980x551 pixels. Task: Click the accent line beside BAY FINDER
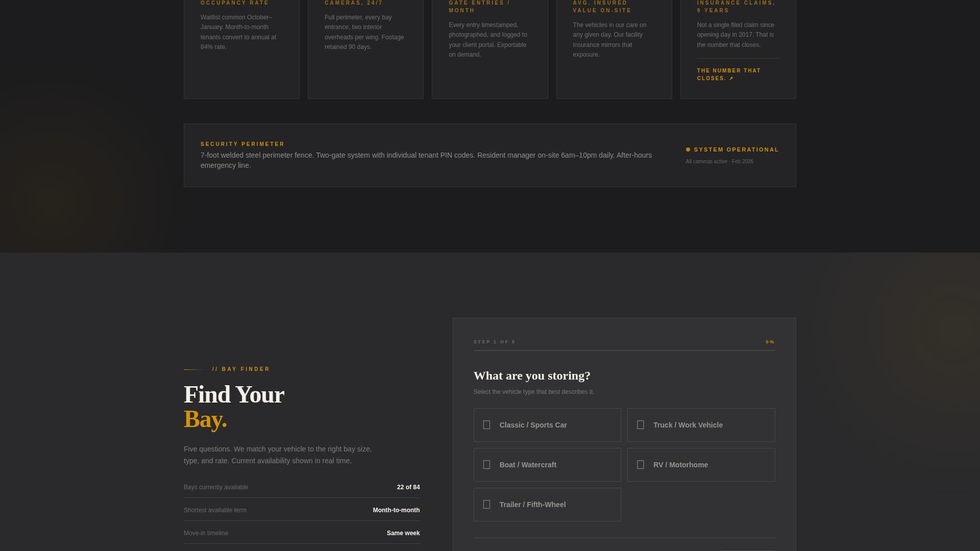194,369
